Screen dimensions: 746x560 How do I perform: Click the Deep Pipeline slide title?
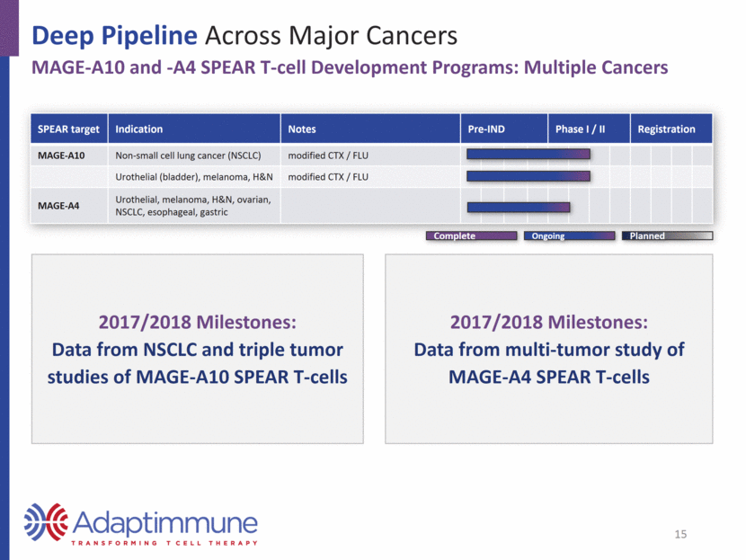[x=244, y=35]
